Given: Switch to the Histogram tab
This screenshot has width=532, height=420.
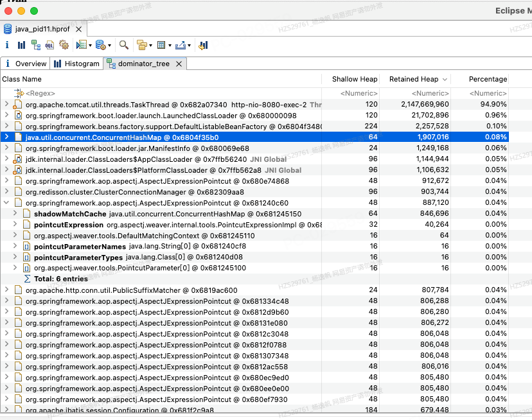Looking at the screenshot, I should (x=76, y=64).
